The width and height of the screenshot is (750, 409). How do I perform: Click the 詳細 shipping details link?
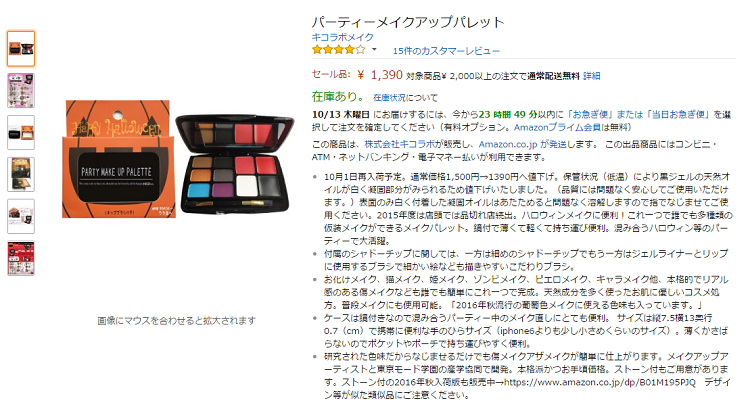(592, 76)
